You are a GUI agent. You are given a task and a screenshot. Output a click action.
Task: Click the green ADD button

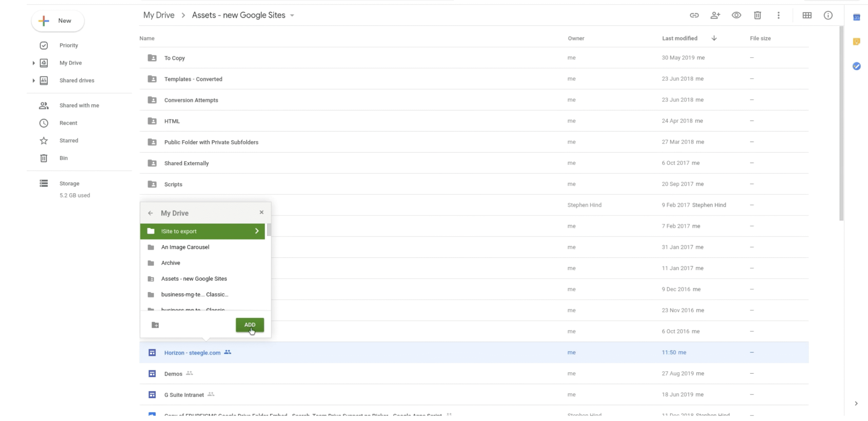pyautogui.click(x=250, y=325)
